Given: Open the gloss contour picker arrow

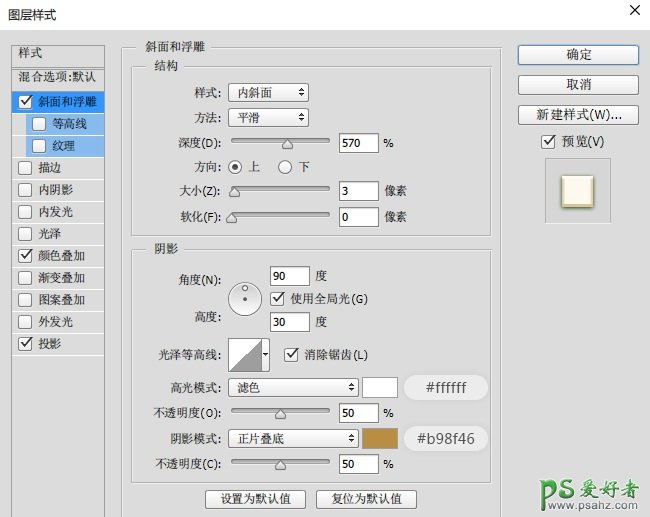Looking at the screenshot, I should tap(265, 354).
